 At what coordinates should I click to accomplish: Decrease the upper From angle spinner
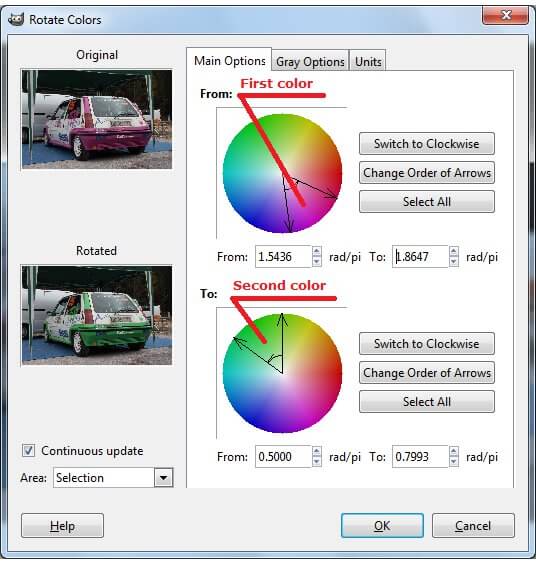click(317, 261)
